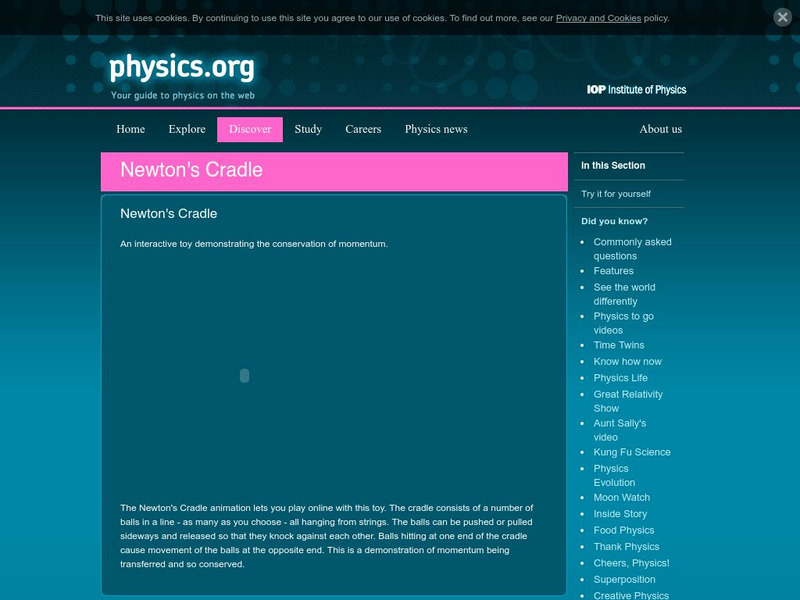
Task: Open the Study menu item
Action: tap(308, 129)
